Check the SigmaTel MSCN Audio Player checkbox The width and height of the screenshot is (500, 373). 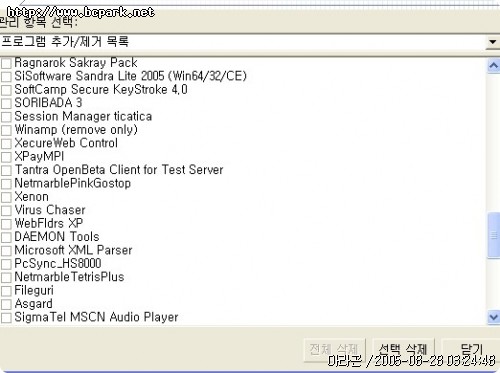pyautogui.click(x=6, y=317)
